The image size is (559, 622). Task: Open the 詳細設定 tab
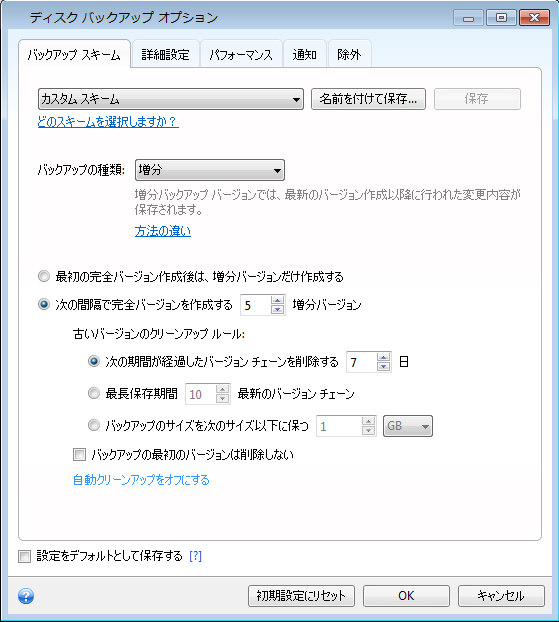(165, 55)
